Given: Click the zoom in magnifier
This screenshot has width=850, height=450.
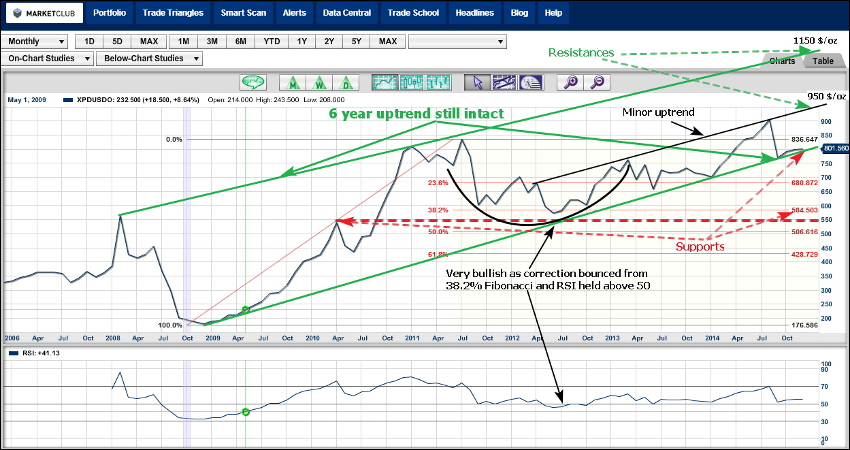Looking at the screenshot, I should [569, 82].
